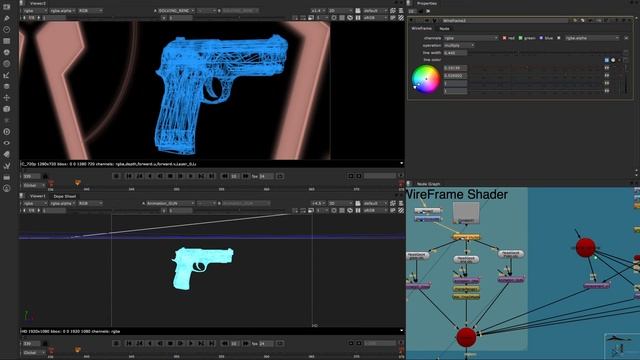This screenshot has height=360, width=640.
Task: Switch to the Dope Sheet tab
Action: (x=64, y=196)
